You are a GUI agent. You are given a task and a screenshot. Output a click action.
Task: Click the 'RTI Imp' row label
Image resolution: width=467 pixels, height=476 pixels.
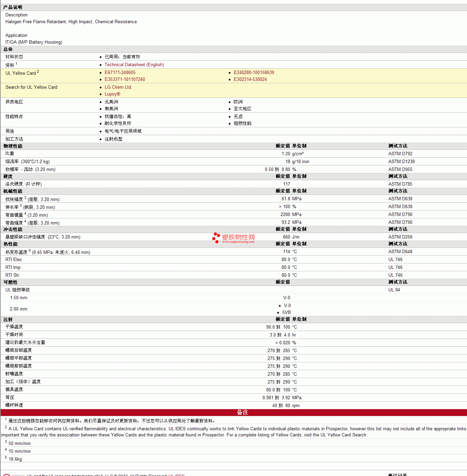[13, 268]
